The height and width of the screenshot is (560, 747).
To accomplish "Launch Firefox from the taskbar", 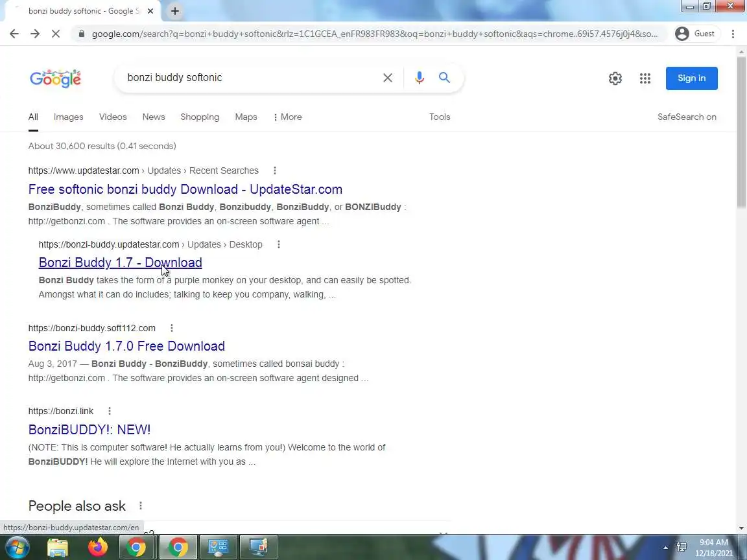I will pos(97,548).
